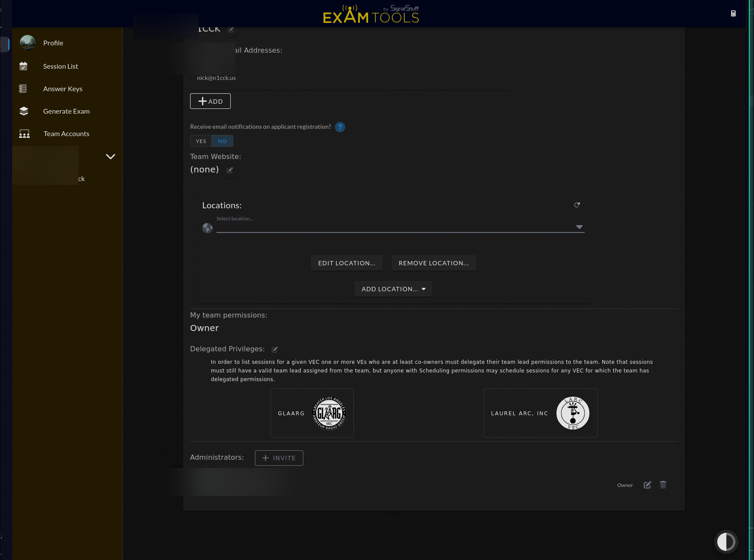Click Remove Location button
This screenshot has height=560, width=754.
pyautogui.click(x=433, y=263)
